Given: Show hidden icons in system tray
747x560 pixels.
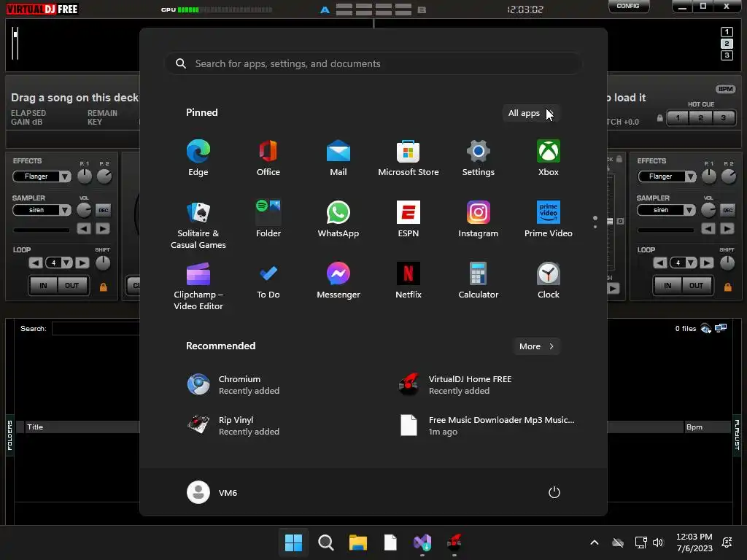Looking at the screenshot, I should 594,542.
